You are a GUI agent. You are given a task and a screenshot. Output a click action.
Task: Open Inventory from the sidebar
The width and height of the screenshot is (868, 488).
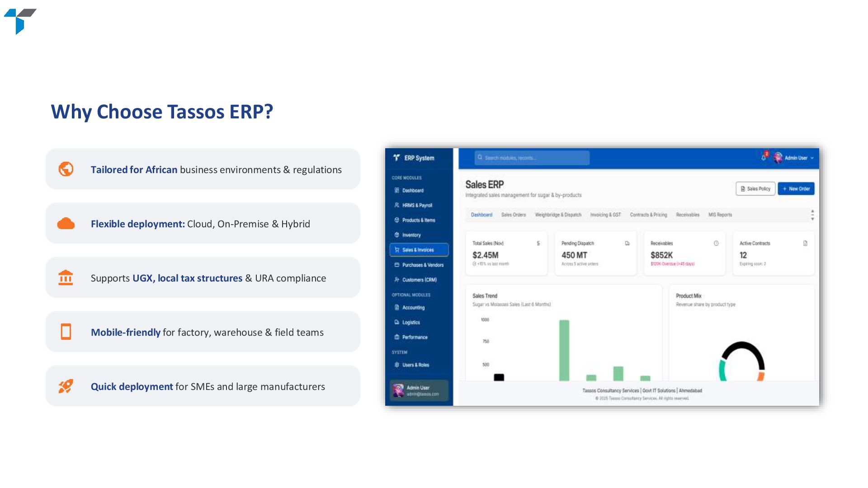click(x=411, y=235)
